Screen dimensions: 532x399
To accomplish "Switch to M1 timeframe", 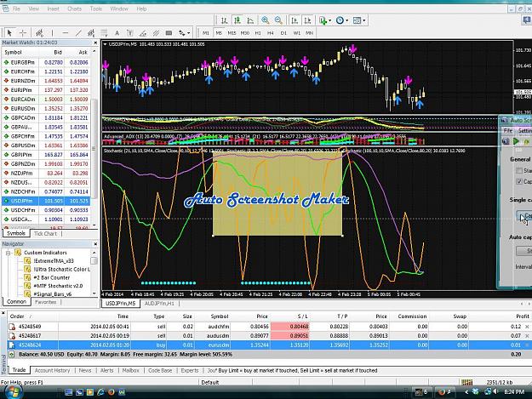I will point(206,33).
